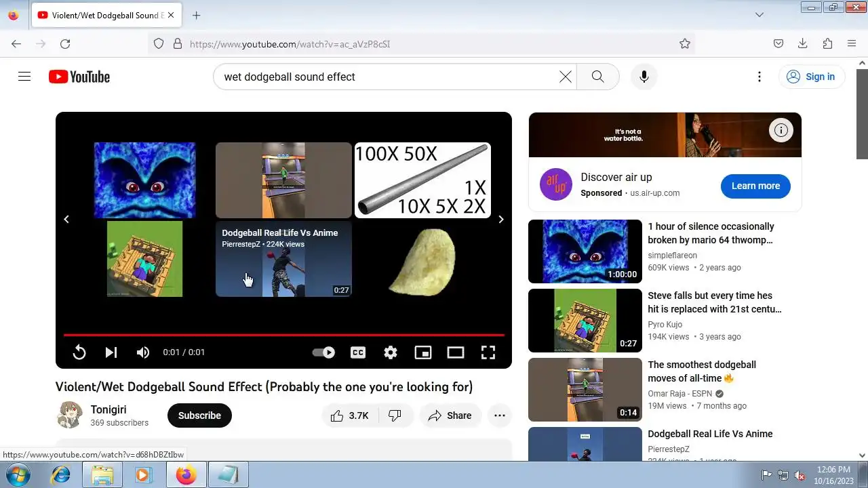Enter full screen mode

pyautogui.click(x=488, y=352)
